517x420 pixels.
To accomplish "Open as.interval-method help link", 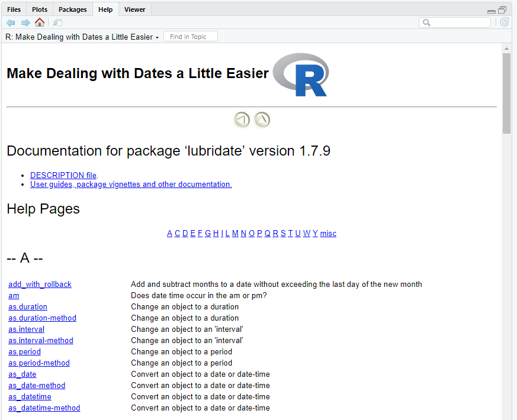I will tap(41, 340).
